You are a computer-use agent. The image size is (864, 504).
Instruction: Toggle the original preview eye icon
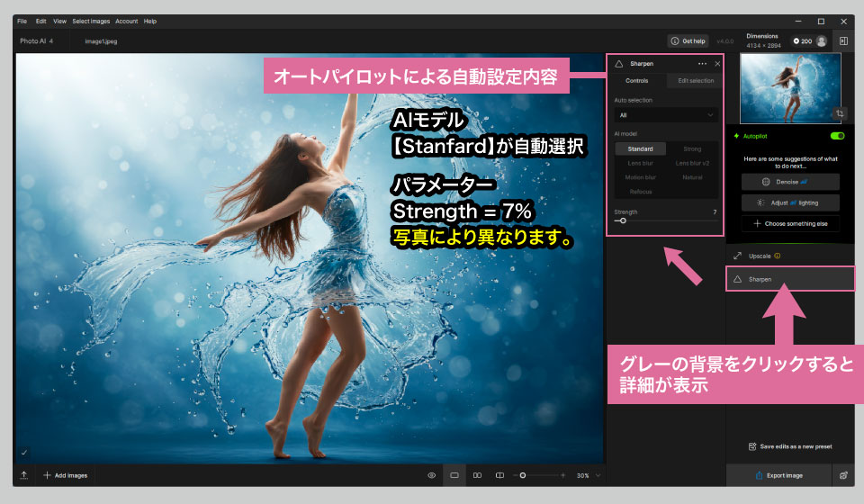(431, 475)
